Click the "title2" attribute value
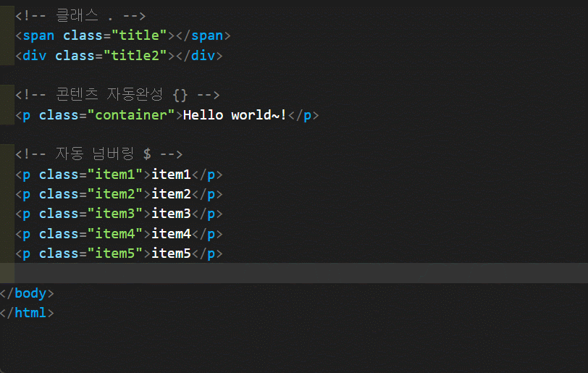This screenshot has height=373, width=588. click(135, 56)
